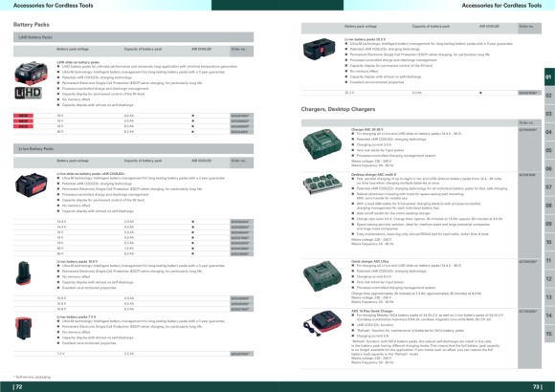Jump to chapter tab 15
Image resolution: width=555 pixels, height=392 pixels.
[549, 334]
